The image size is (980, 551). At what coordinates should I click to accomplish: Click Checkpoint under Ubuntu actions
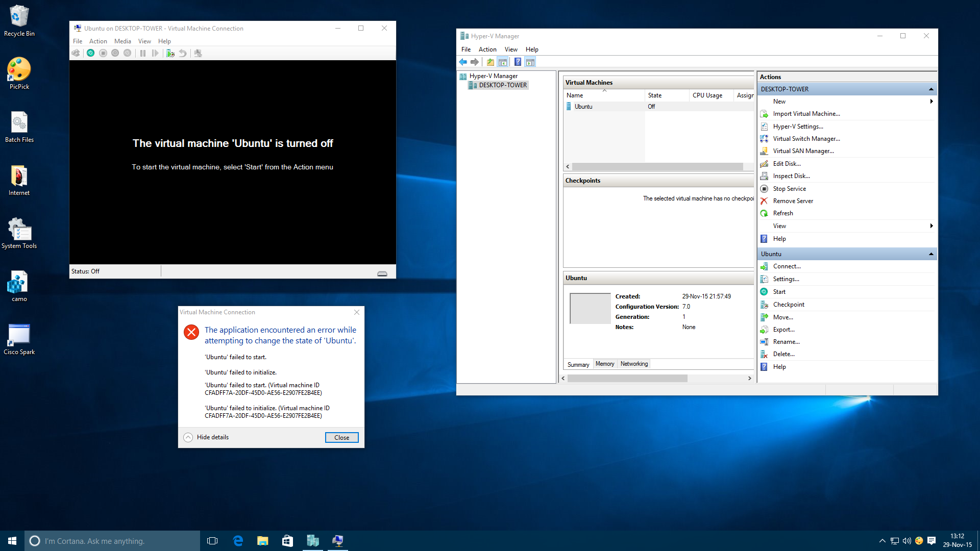[x=788, y=305]
